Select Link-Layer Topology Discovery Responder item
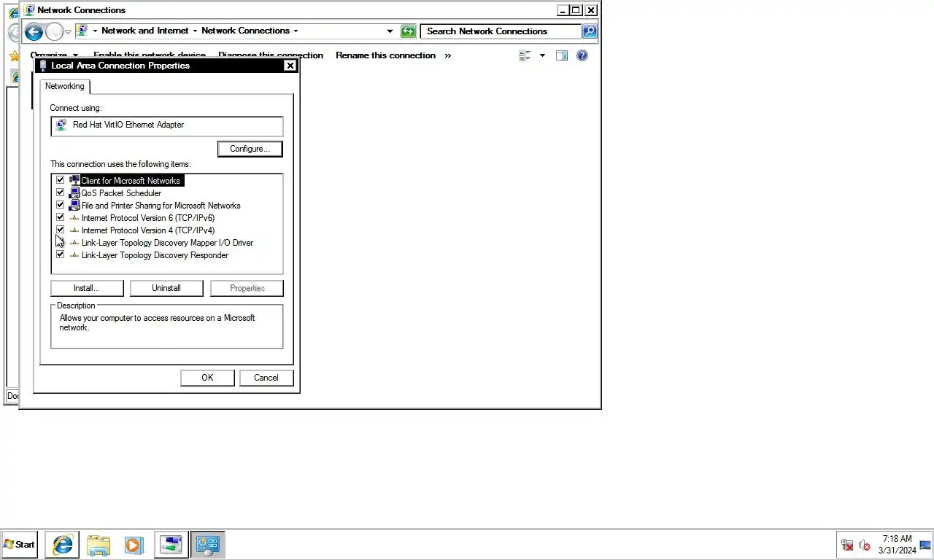 [155, 255]
